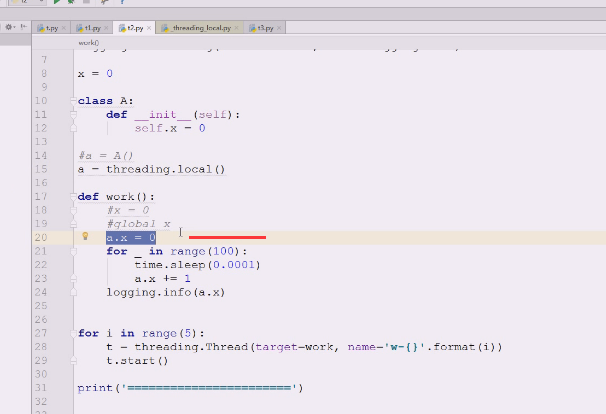Click the '#global x' comment
This screenshot has width=606, height=414.
[138, 224]
